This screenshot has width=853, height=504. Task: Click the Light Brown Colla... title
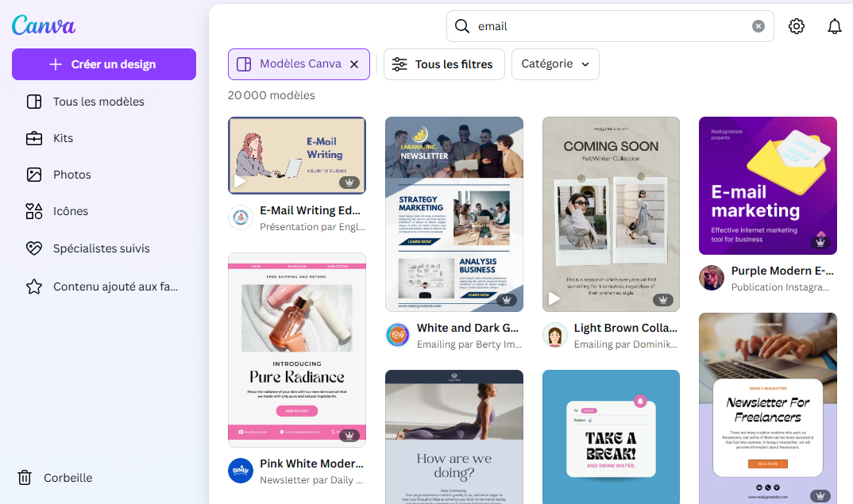[x=626, y=328]
